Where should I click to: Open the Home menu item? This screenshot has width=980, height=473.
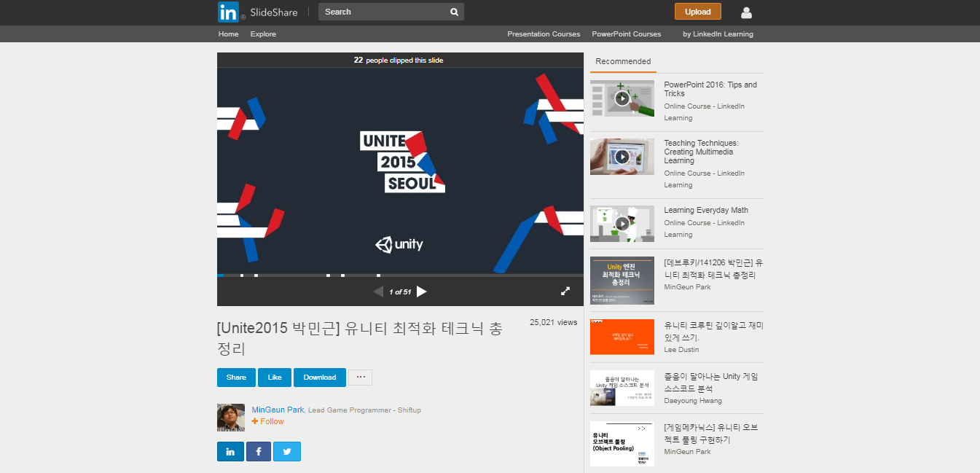tap(228, 34)
